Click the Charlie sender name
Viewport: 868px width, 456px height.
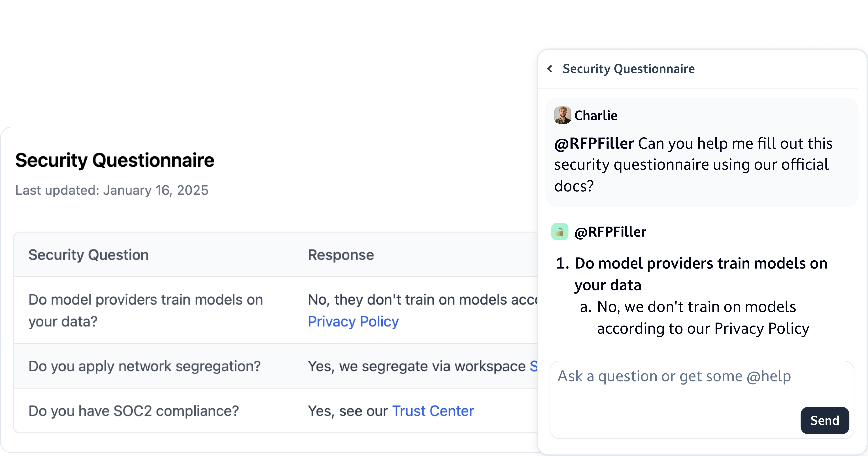pyautogui.click(x=596, y=116)
